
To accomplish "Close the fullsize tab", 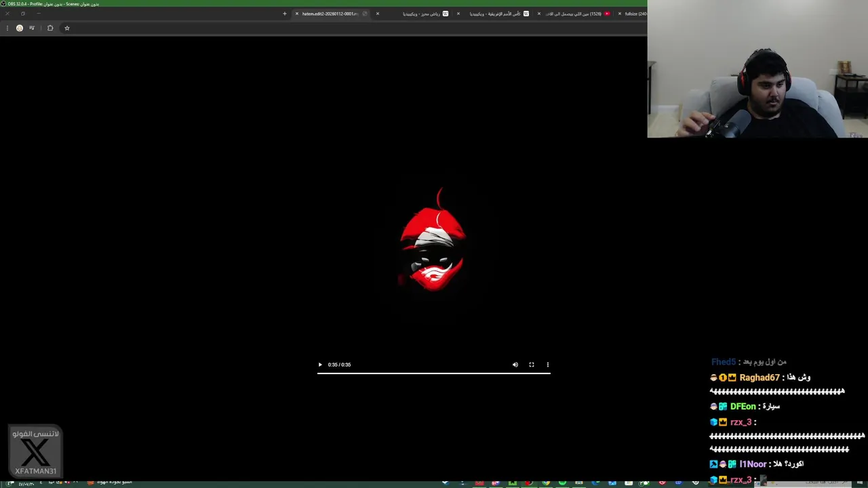I will 619,14.
